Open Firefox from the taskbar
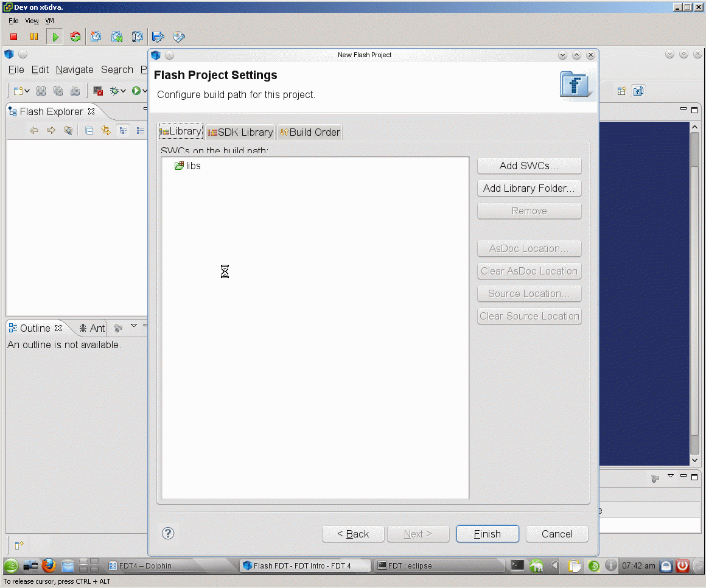The width and height of the screenshot is (706, 588). [49, 565]
